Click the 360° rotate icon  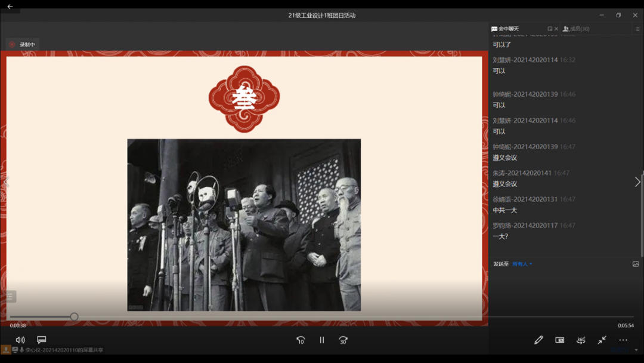pos(581,340)
